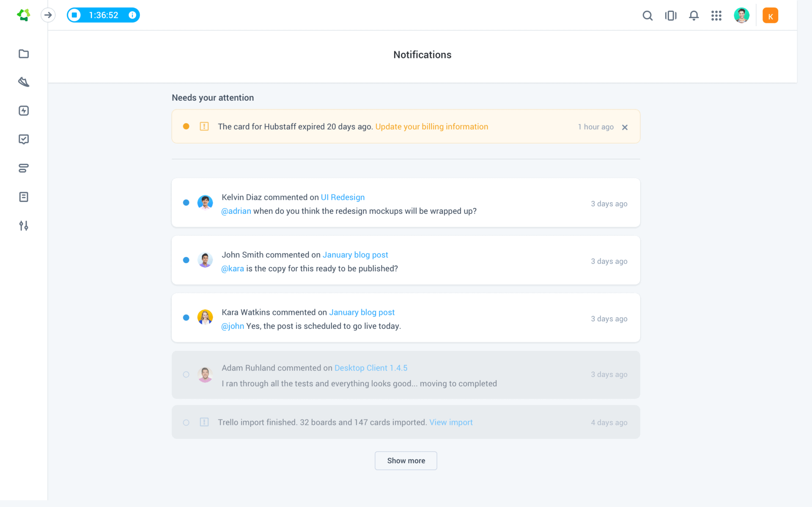Mark Kara Watkins' comment notification read
Image resolution: width=812 pixels, height=507 pixels.
click(186, 318)
